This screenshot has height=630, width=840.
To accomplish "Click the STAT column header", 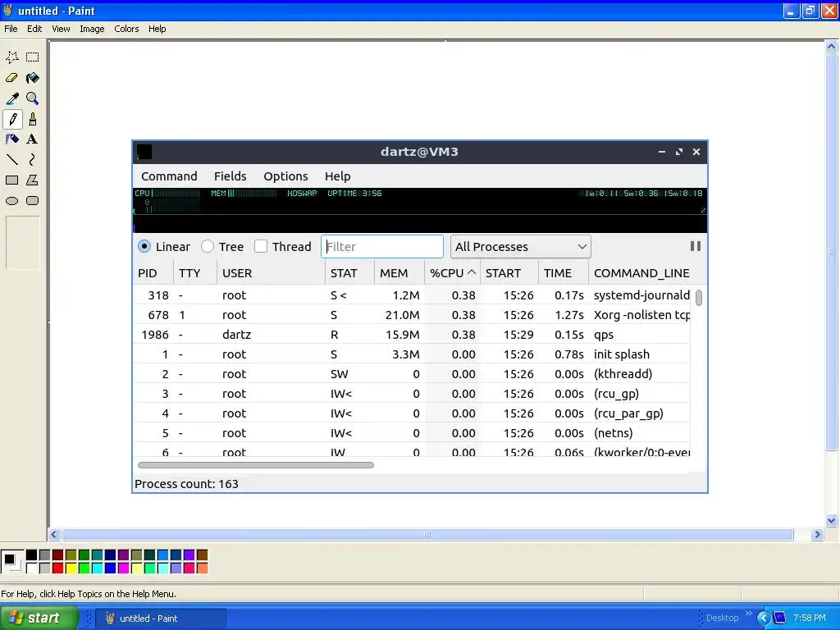I will [349, 273].
